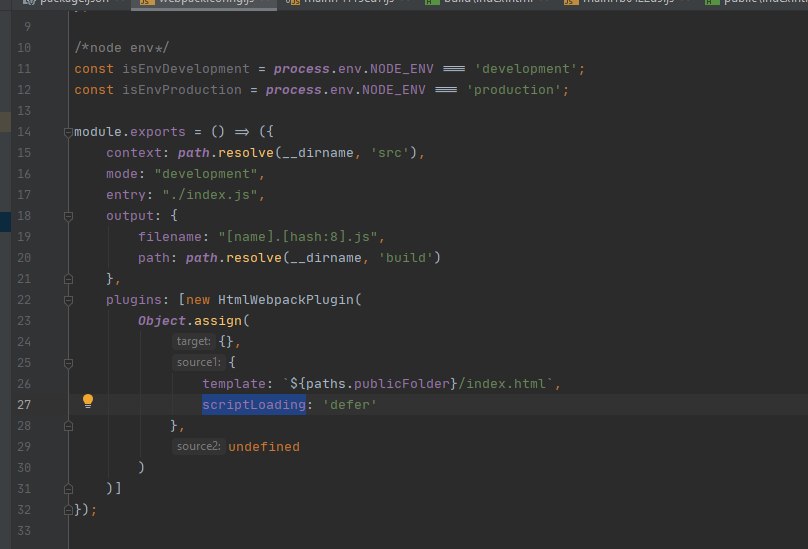The image size is (808, 549).
Task: Click line number 27 in the gutter
Action: [x=24, y=405]
